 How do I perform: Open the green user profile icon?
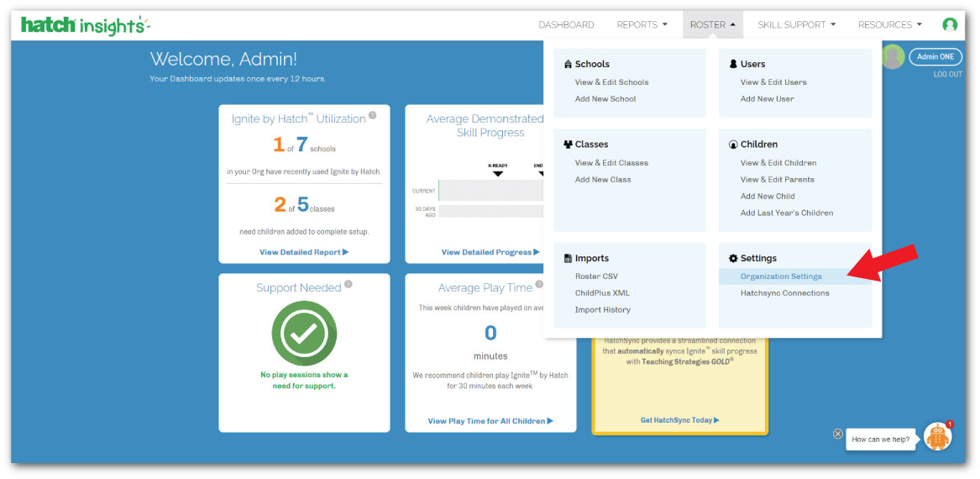tap(950, 25)
